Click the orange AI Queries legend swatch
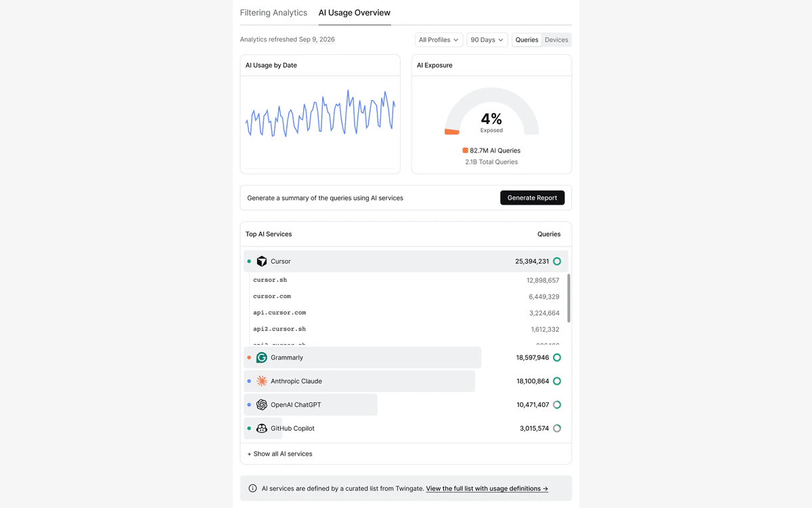The height and width of the screenshot is (508, 812). [466, 150]
